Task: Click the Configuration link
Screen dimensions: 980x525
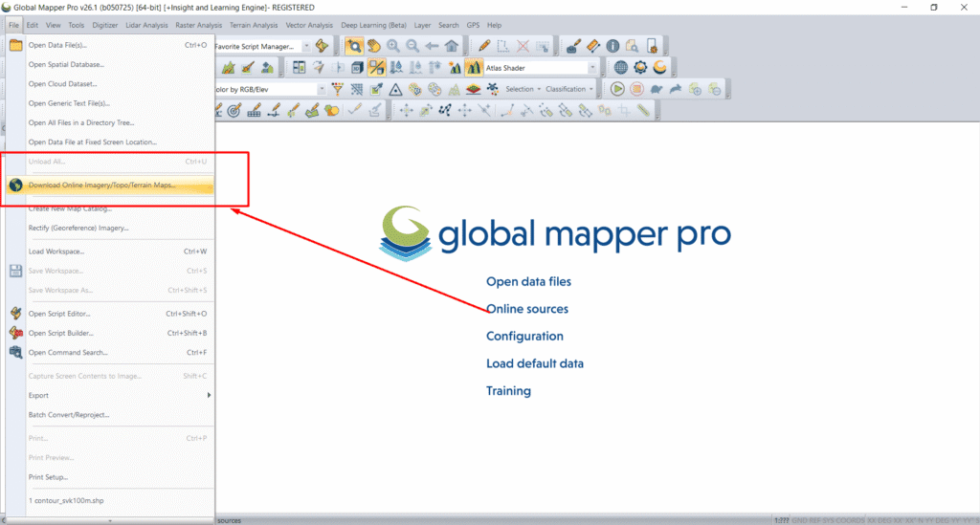Action: tap(524, 337)
